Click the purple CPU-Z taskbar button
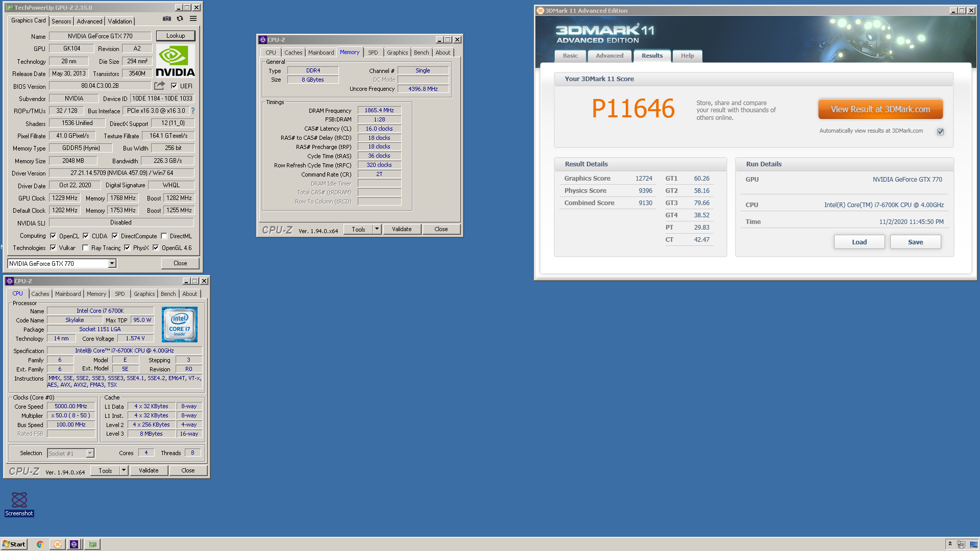The height and width of the screenshot is (551, 980). pyautogui.click(x=74, y=544)
